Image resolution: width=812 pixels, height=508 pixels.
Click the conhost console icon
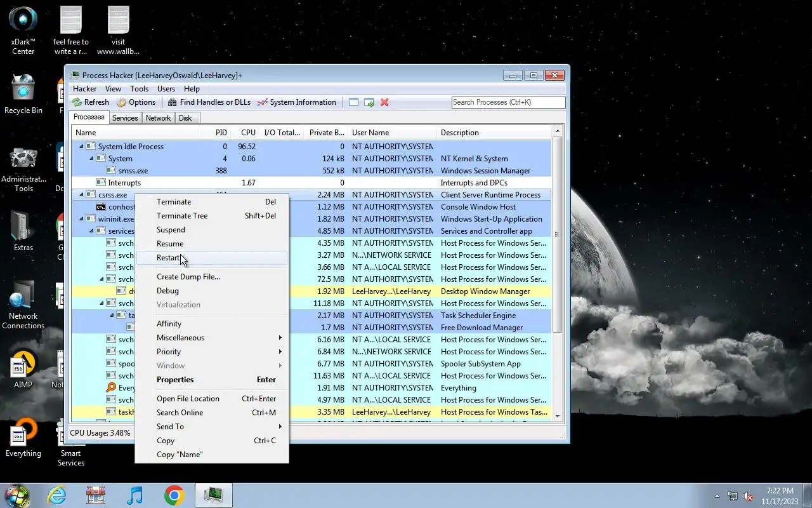(x=101, y=207)
